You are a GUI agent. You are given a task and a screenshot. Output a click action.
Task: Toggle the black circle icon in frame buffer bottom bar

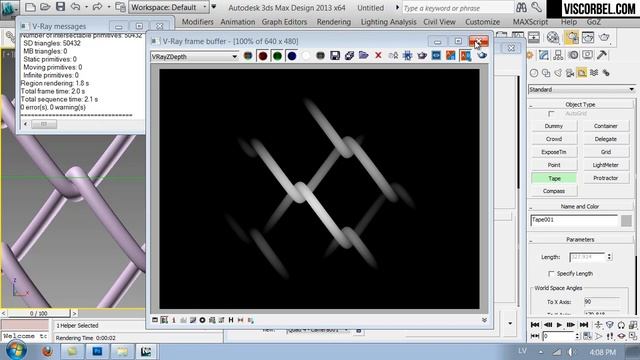click(x=202, y=320)
